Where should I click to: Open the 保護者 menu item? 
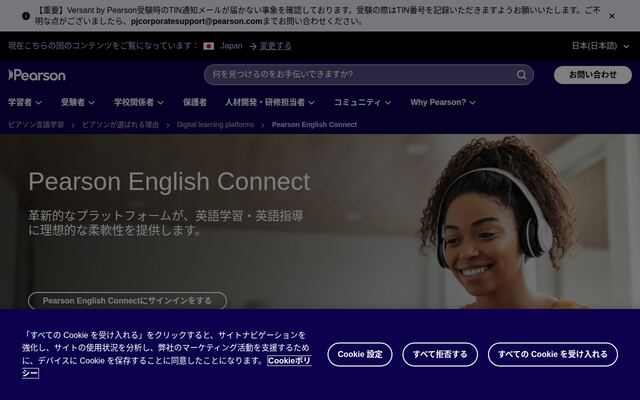pyautogui.click(x=195, y=102)
